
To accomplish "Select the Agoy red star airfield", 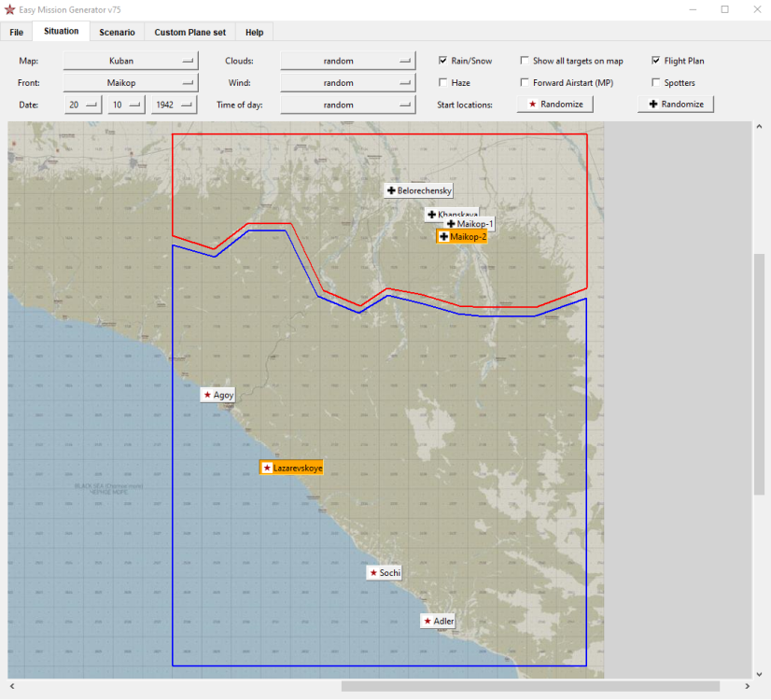I will pyautogui.click(x=217, y=395).
